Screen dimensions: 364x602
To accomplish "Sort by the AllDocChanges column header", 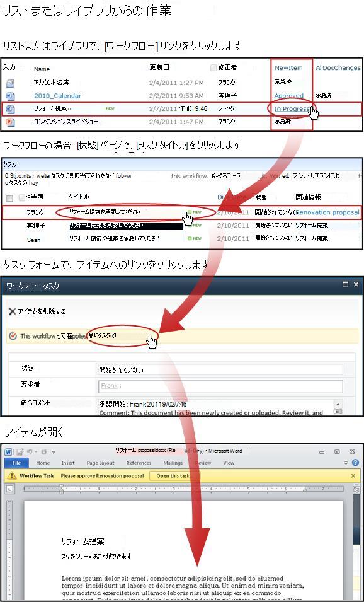I will click(x=338, y=68).
